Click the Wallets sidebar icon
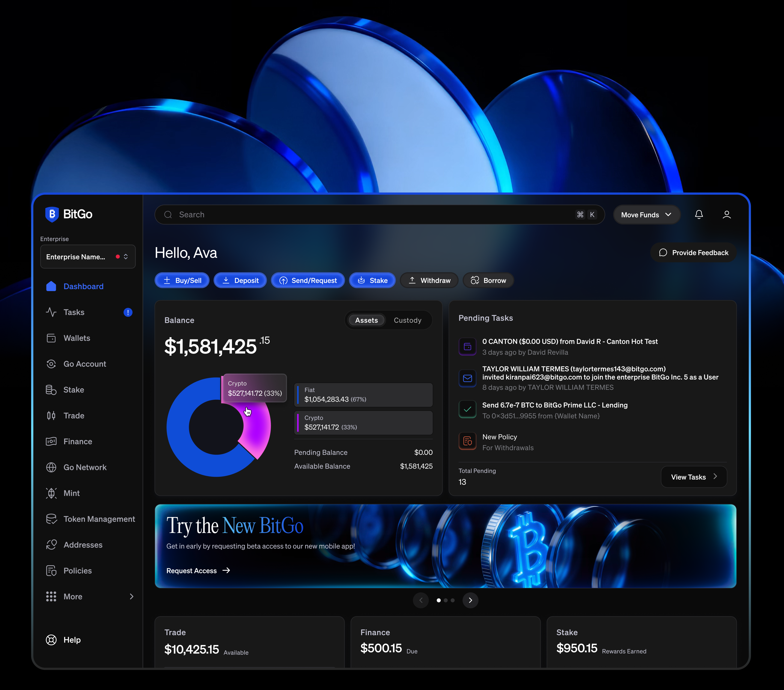 click(x=51, y=338)
